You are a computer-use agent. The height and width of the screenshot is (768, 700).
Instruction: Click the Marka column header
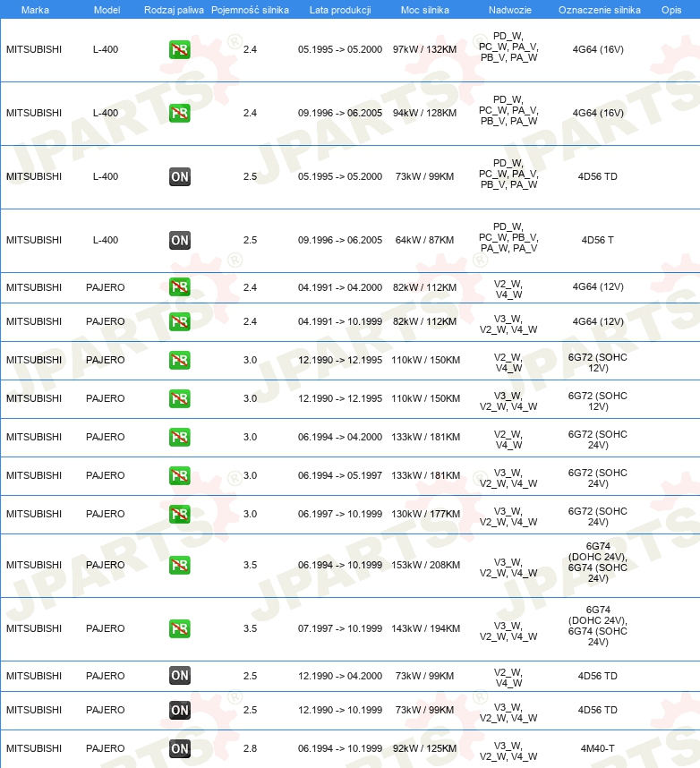point(35,10)
